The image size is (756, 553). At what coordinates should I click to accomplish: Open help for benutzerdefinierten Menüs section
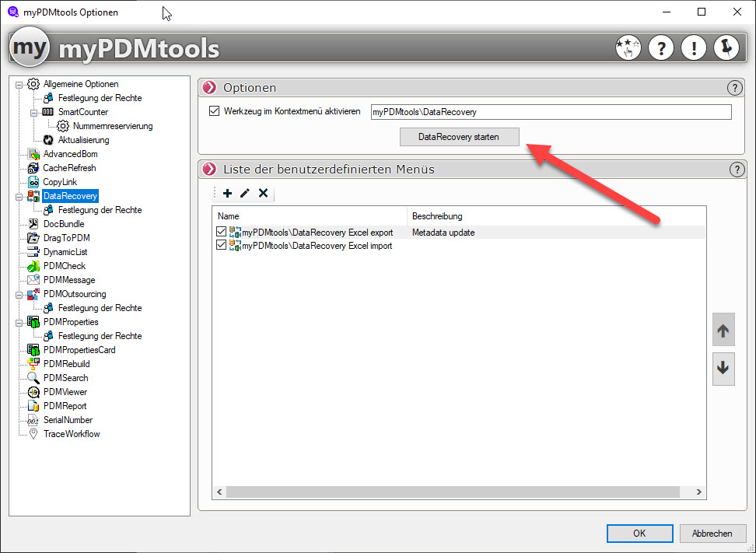pyautogui.click(x=737, y=170)
